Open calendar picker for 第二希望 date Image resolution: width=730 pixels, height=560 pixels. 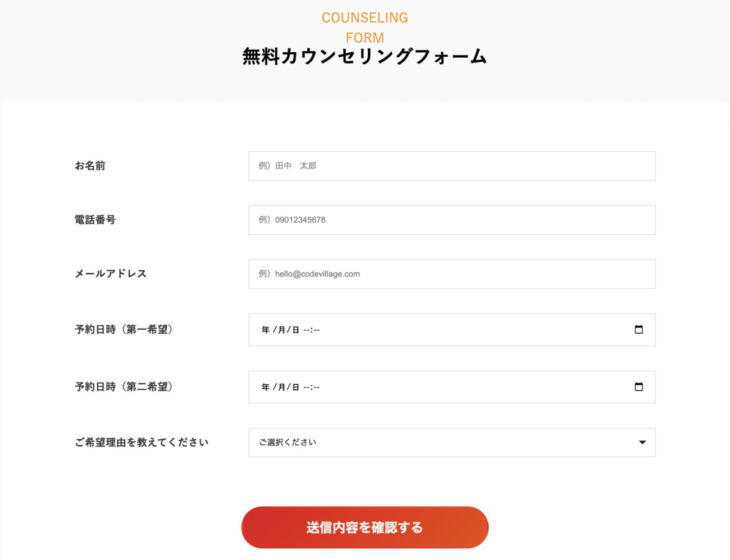pos(638,386)
